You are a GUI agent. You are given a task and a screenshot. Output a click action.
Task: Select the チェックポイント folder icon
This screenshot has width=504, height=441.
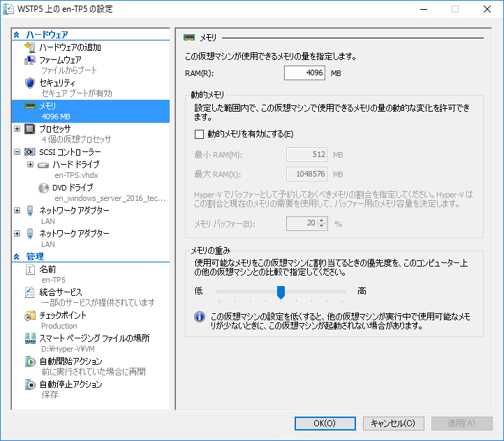(x=30, y=315)
